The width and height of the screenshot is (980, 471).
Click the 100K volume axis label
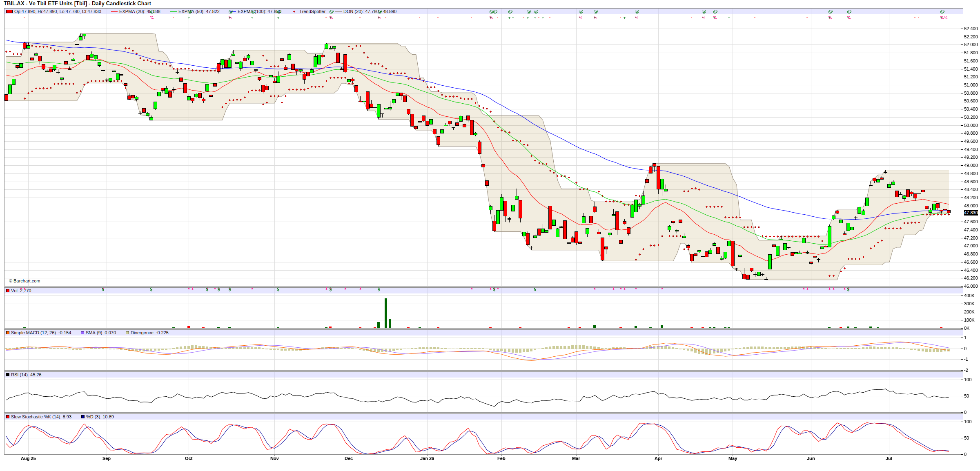tap(969, 320)
